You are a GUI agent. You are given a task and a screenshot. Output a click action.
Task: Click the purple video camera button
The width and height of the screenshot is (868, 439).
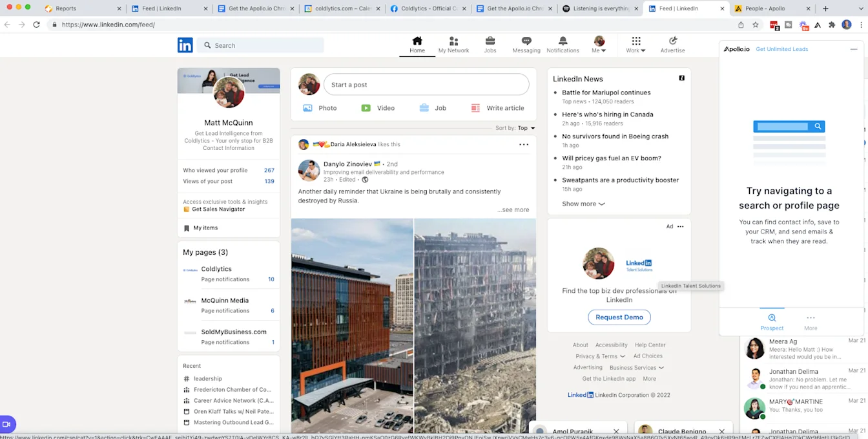6,424
